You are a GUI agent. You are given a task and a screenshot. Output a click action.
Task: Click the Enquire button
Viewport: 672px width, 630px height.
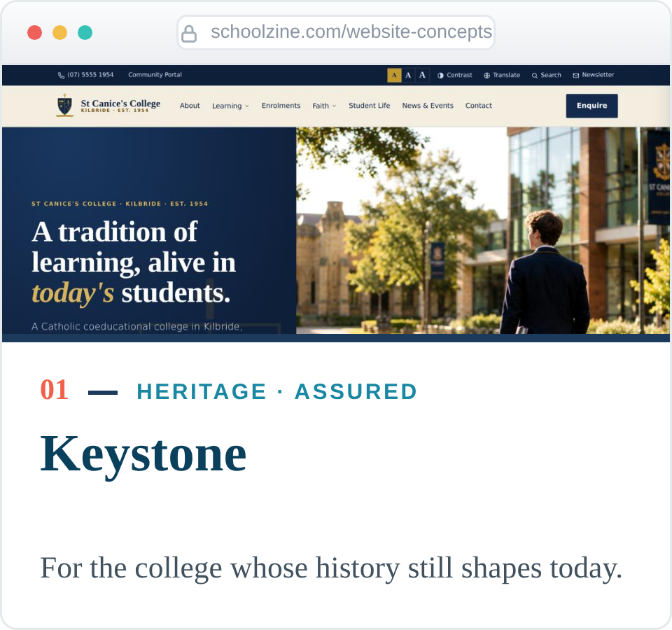coord(592,106)
